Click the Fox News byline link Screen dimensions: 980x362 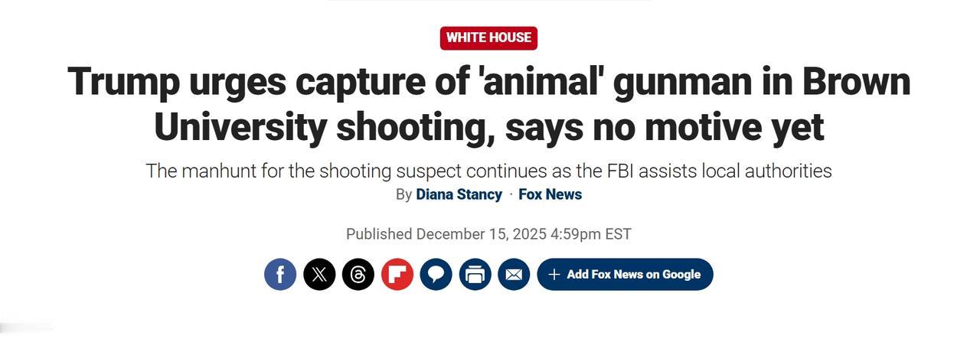[550, 194]
